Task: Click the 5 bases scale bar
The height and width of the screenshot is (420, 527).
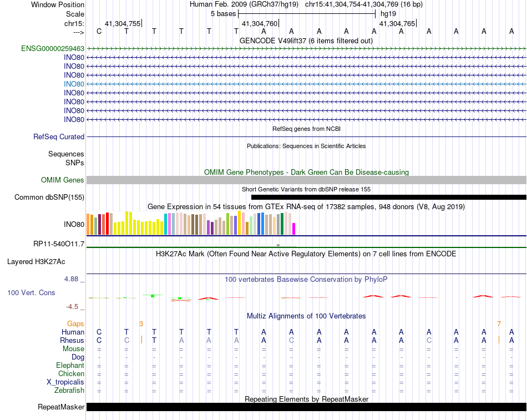Action: (x=307, y=14)
